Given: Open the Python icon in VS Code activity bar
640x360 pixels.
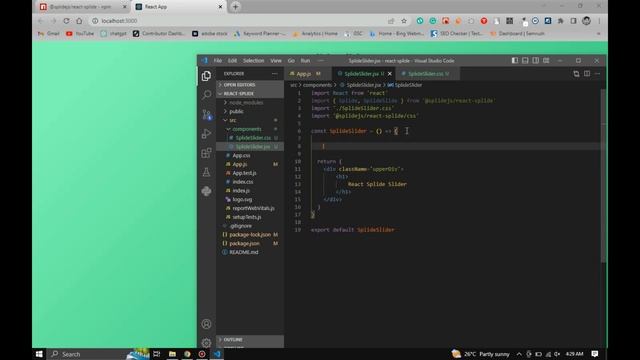Looking at the screenshot, I should pyautogui.click(x=207, y=191).
